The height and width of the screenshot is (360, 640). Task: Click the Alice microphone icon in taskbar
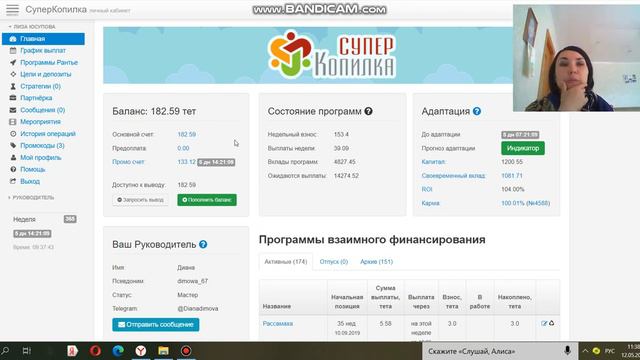(x=567, y=351)
